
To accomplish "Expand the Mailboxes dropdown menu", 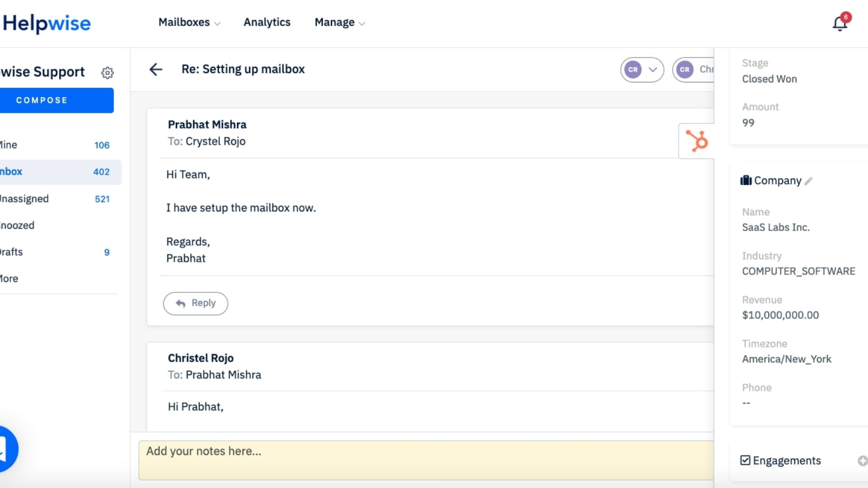I will click(189, 22).
